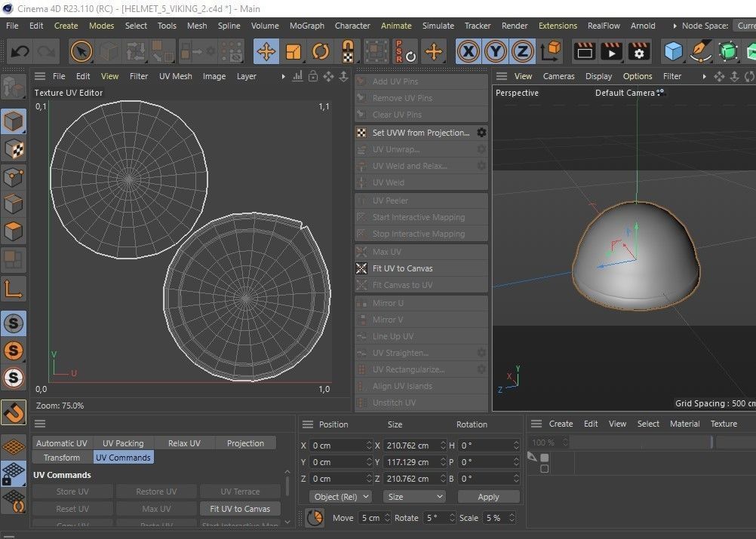Open the material manager hamburger menu
The image size is (756, 539).
[536, 424]
